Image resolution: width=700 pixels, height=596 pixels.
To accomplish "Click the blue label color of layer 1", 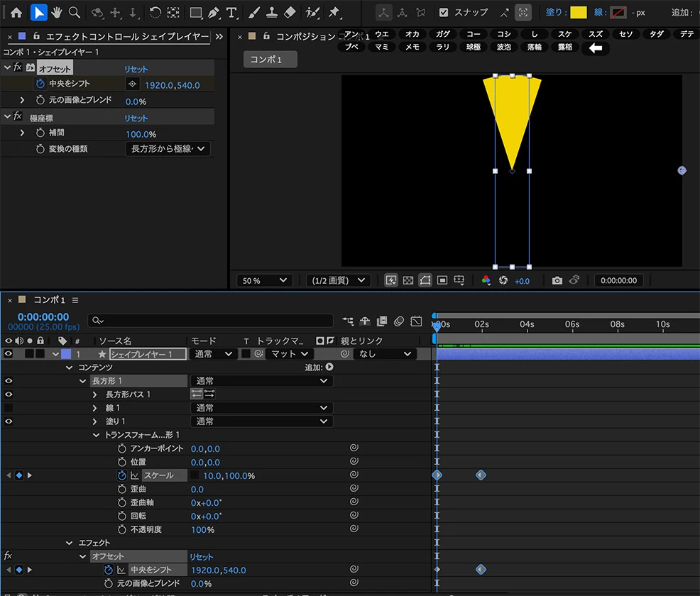I will pyautogui.click(x=66, y=354).
